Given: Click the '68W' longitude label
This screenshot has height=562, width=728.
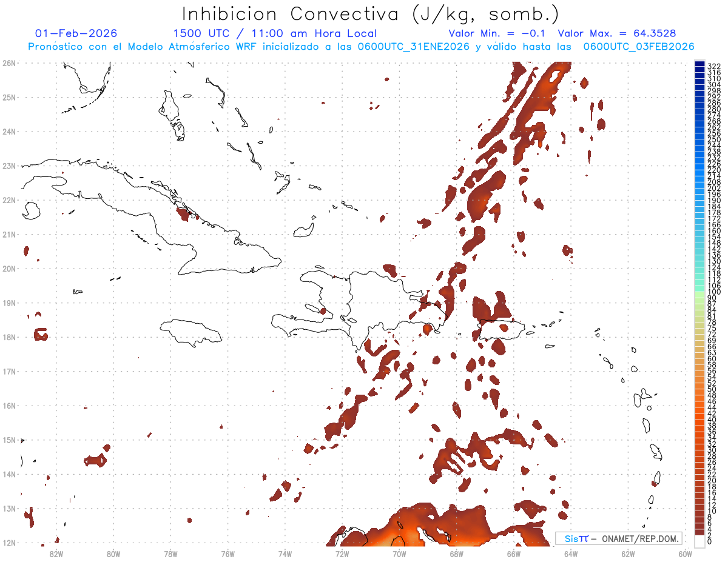Looking at the screenshot, I should pyautogui.click(x=457, y=554).
